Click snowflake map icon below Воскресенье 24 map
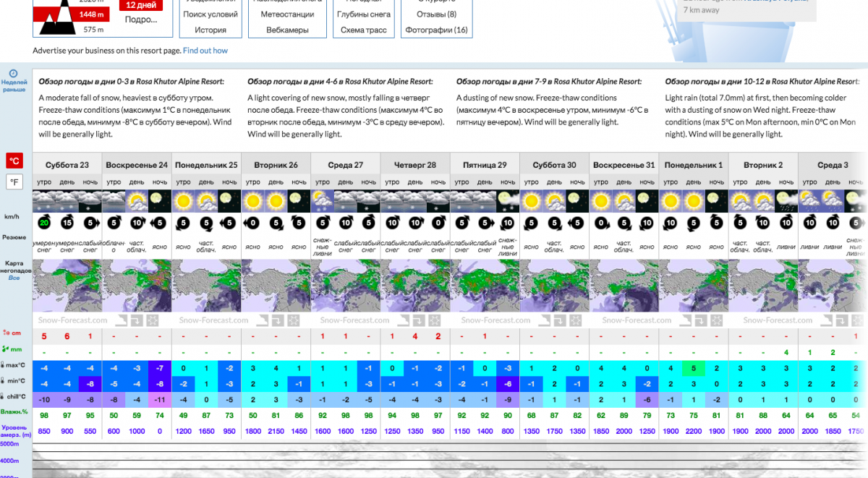The height and width of the screenshot is (478, 868). [x=152, y=320]
